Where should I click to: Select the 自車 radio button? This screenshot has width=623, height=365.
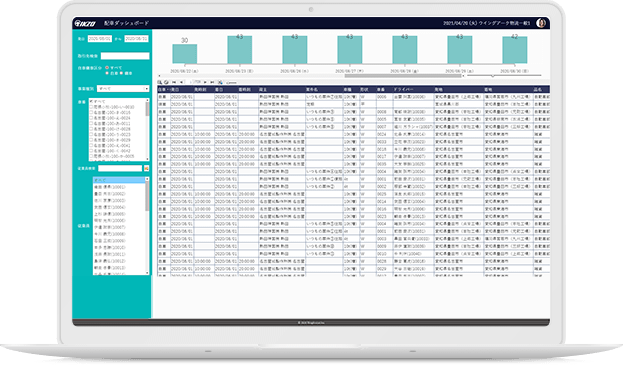pos(107,73)
